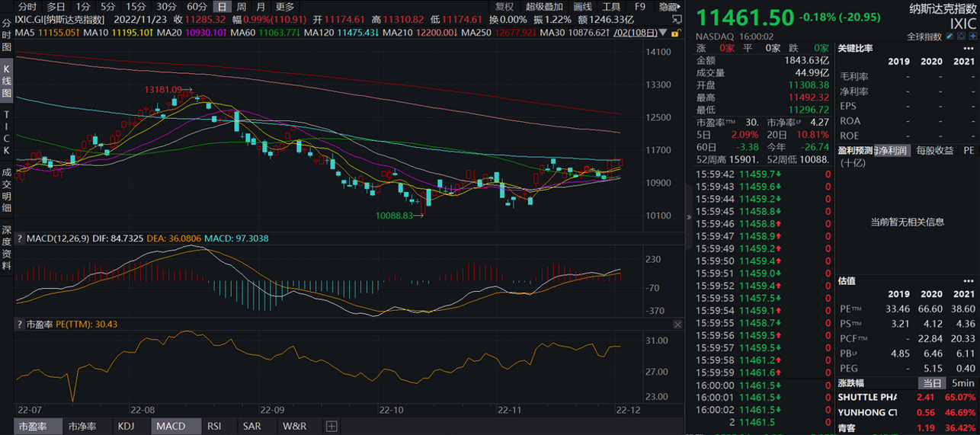Select the 日 daily period
Image resolution: width=980 pixels, height=435 pixels.
click(222, 7)
